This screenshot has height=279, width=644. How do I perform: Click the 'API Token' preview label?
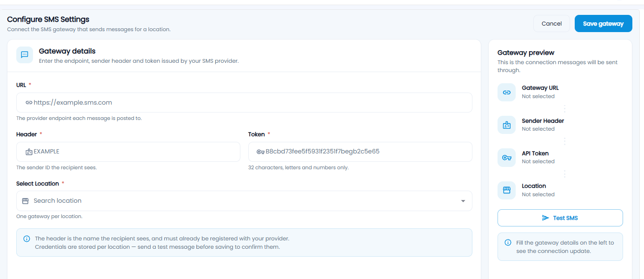(x=535, y=153)
